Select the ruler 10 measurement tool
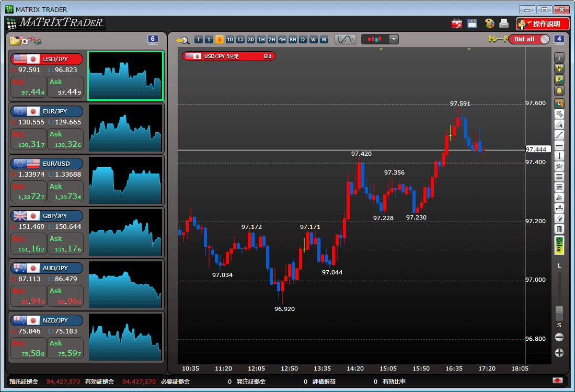 (559, 209)
